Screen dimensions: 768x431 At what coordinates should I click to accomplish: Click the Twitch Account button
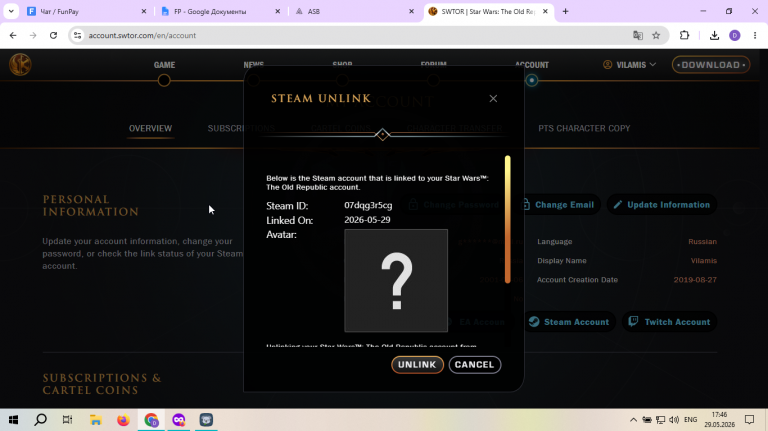(669, 322)
